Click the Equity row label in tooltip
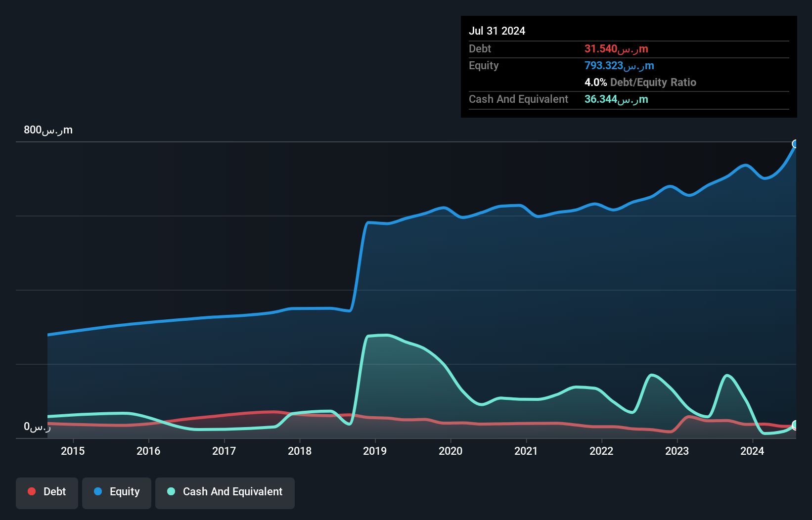812x520 pixels. coord(484,66)
